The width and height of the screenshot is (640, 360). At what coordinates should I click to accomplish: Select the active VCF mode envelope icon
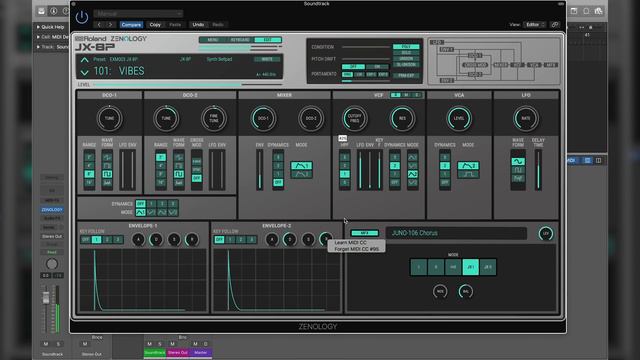[413, 174]
